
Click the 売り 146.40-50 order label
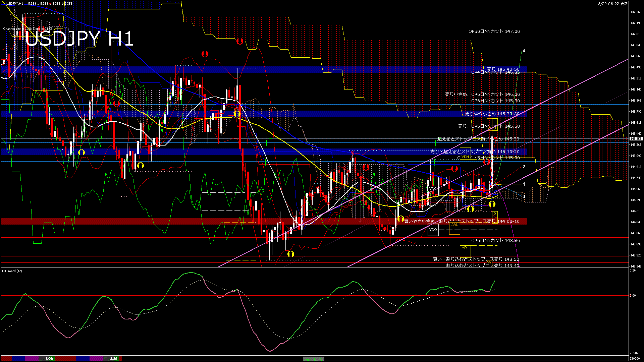(x=503, y=69)
